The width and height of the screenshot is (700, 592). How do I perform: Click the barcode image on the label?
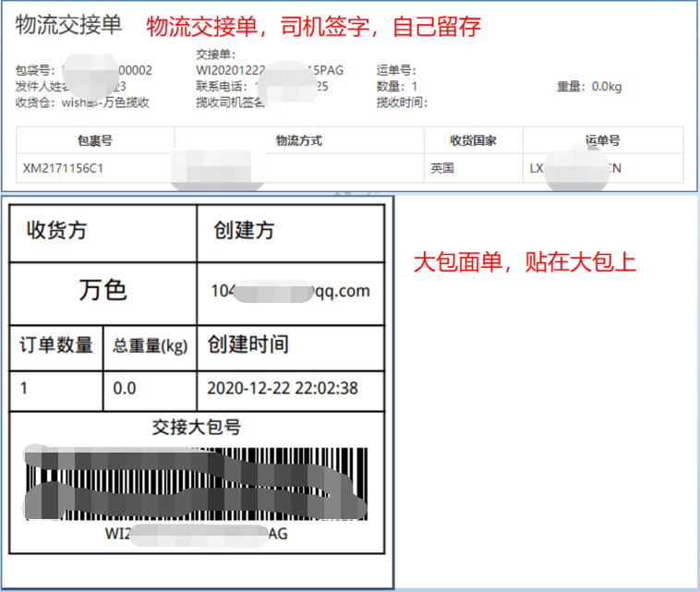point(197,484)
